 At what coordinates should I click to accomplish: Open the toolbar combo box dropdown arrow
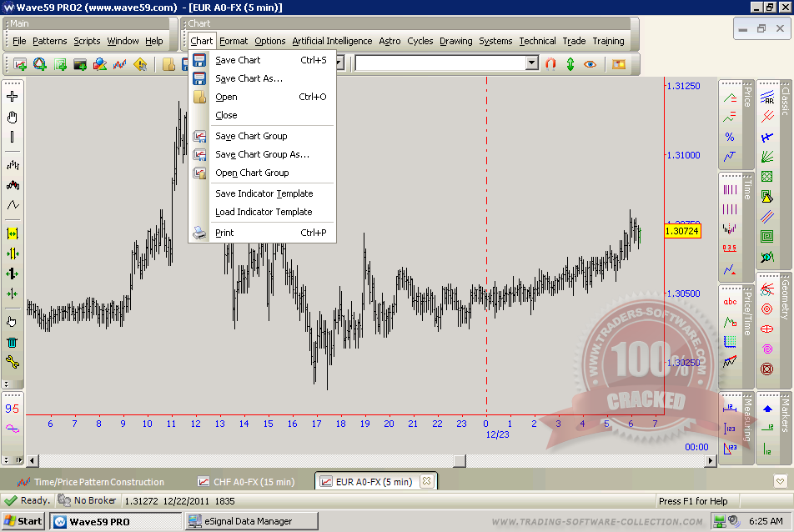[x=532, y=63]
